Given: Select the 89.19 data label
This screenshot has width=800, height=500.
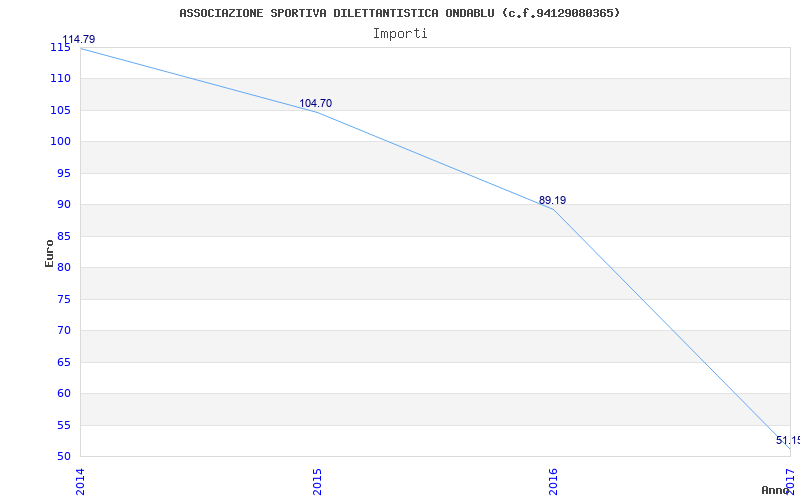Looking at the screenshot, I should (x=553, y=201).
